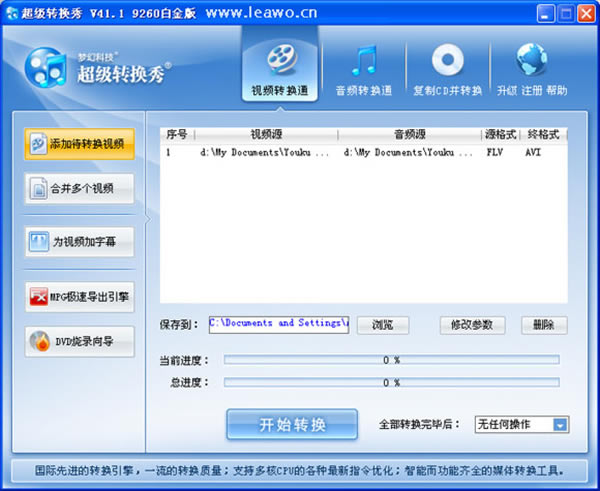Image resolution: width=600 pixels, height=491 pixels.
Task: Select row number 1 cell
Action: click(168, 153)
